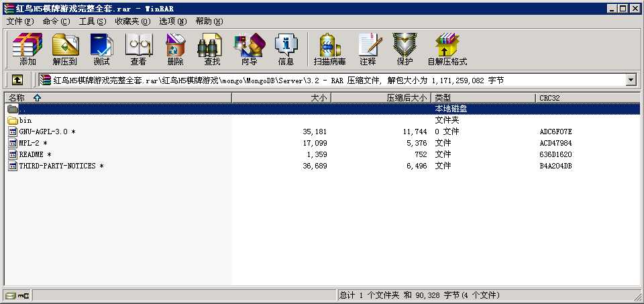Screen dimensions: 644x304
Task: Expand the archive path dropdown arrow
Action: (x=631, y=80)
